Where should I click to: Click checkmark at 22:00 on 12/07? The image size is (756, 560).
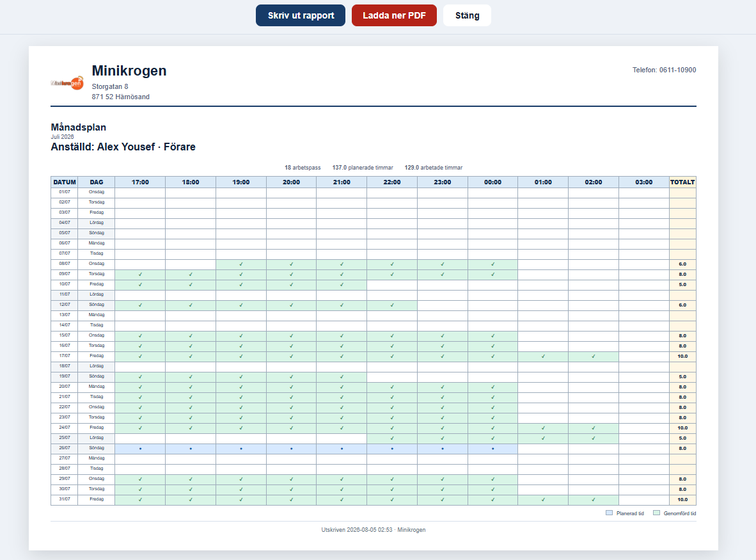392,305
